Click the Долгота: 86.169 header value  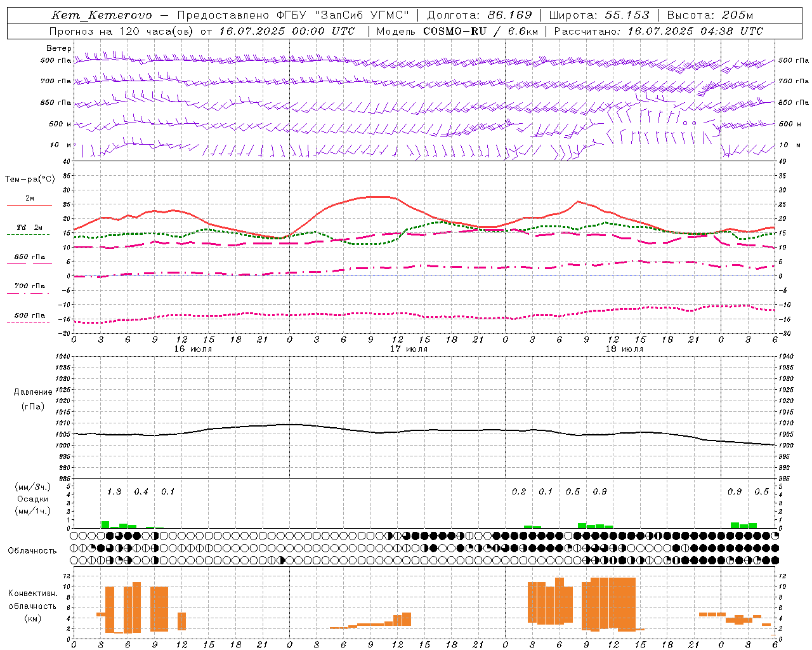(x=479, y=15)
